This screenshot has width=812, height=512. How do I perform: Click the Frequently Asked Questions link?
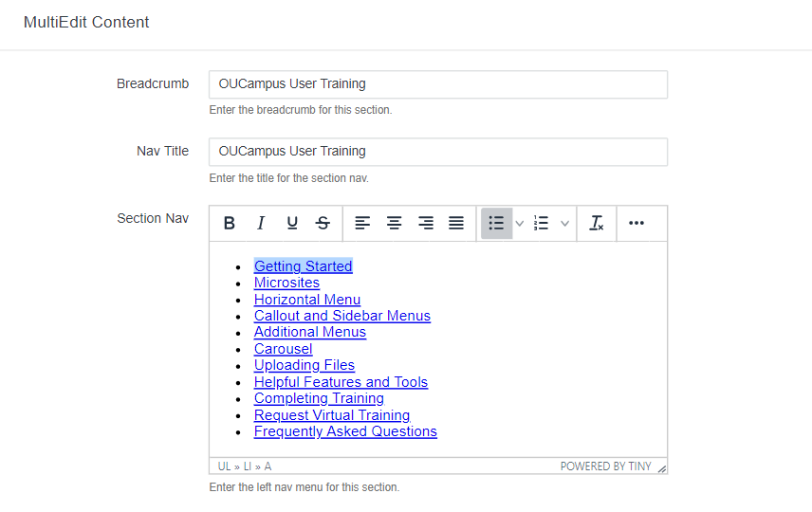(345, 431)
